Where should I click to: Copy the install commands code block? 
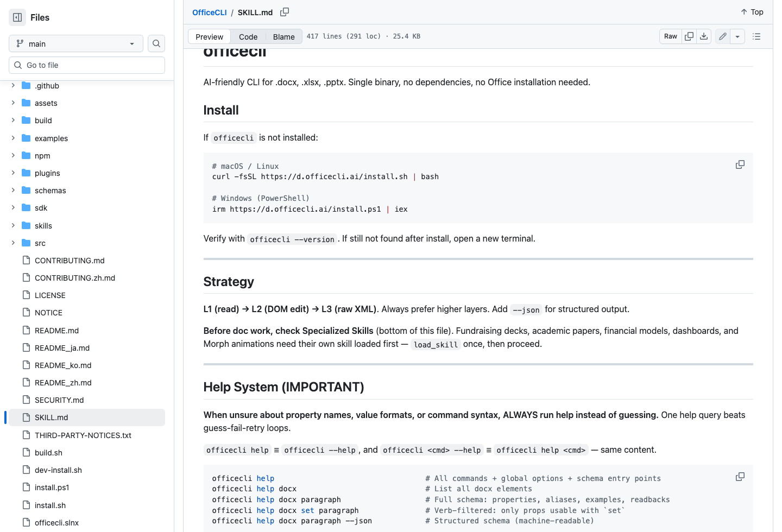740,164
